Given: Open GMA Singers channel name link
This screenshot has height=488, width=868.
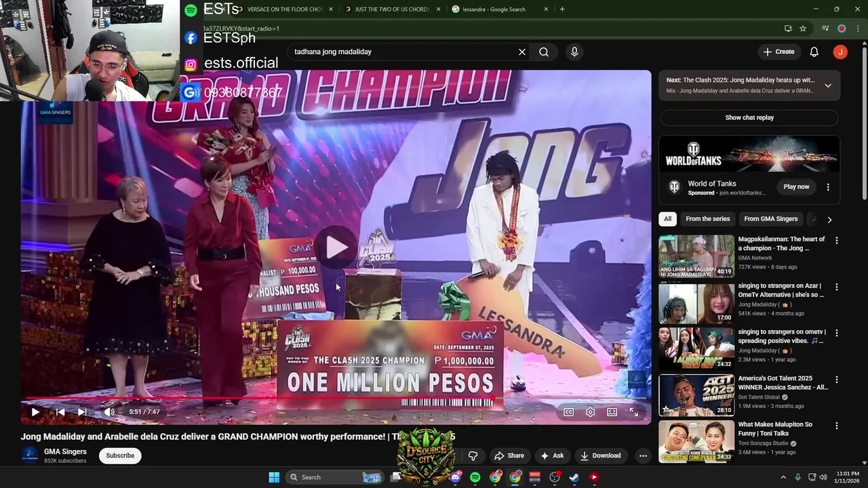Looking at the screenshot, I should [x=65, y=451].
